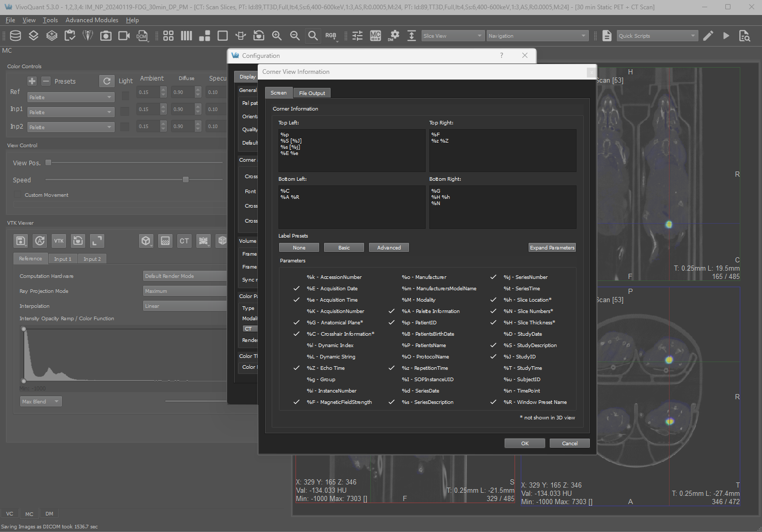Click the DCM DICOM save icon
762x532 pixels.
[142, 36]
